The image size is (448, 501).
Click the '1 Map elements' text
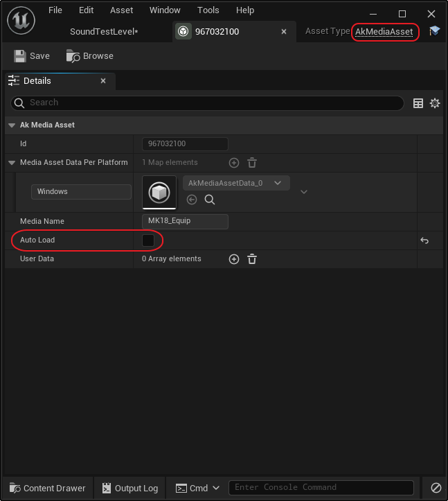[170, 162]
